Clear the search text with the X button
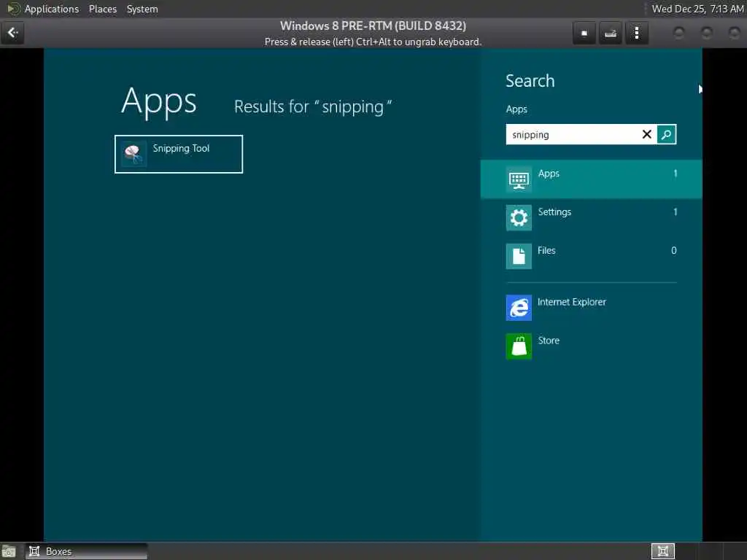This screenshot has height=560, width=747. tap(646, 135)
